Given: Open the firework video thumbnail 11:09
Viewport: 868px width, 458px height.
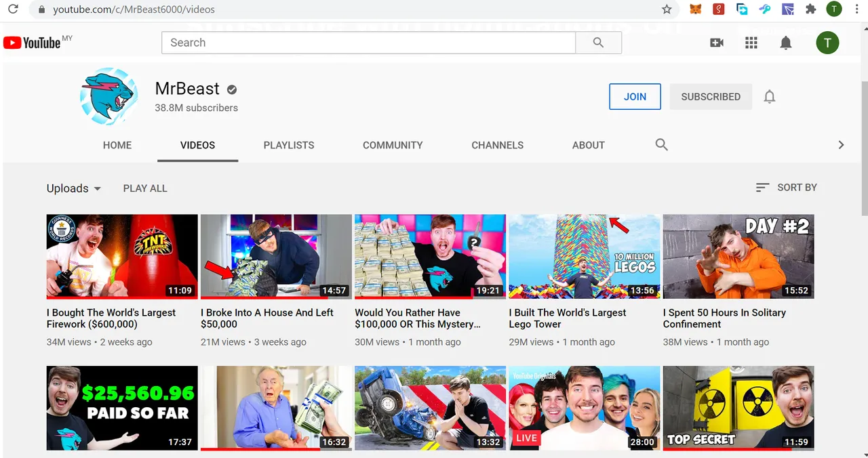Looking at the screenshot, I should pyautogui.click(x=122, y=257).
